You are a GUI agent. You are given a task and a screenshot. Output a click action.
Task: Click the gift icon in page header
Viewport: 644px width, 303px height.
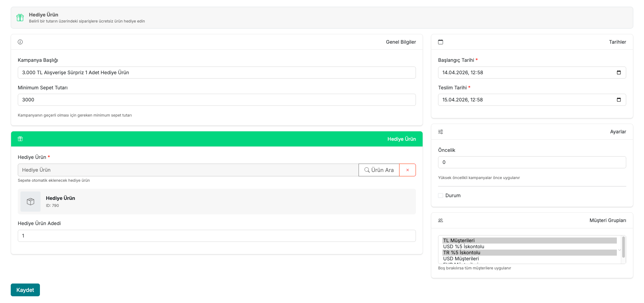coord(20,17)
